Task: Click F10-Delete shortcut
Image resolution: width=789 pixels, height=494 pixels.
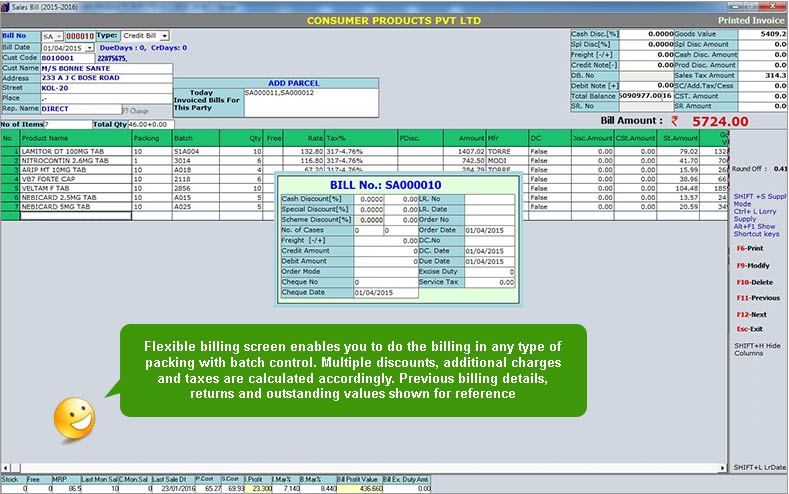Action: click(x=755, y=283)
